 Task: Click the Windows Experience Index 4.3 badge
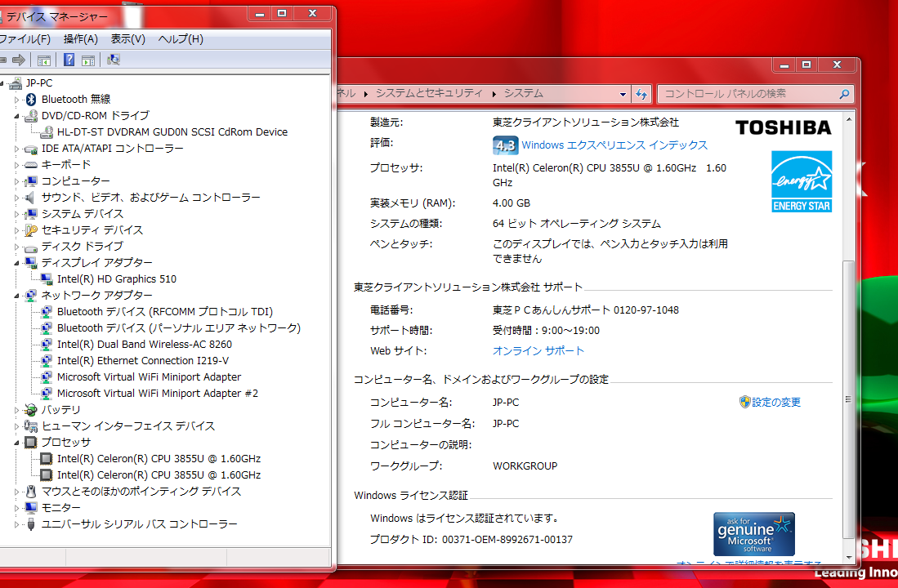point(505,145)
